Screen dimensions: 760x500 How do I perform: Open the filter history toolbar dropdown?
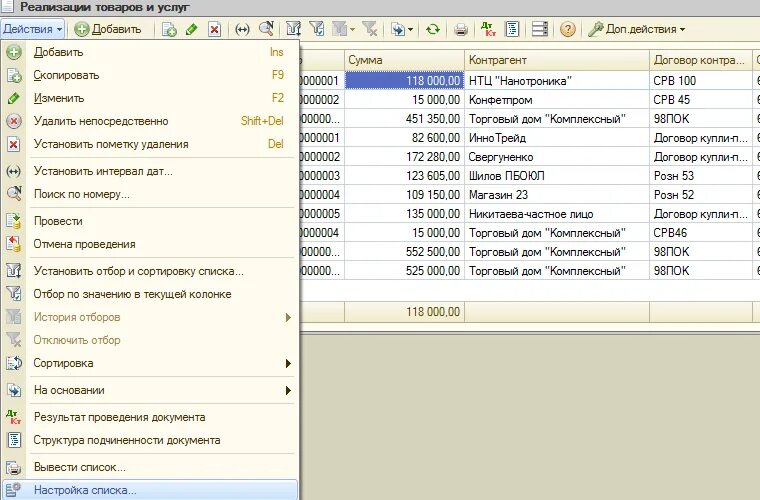pos(344,30)
